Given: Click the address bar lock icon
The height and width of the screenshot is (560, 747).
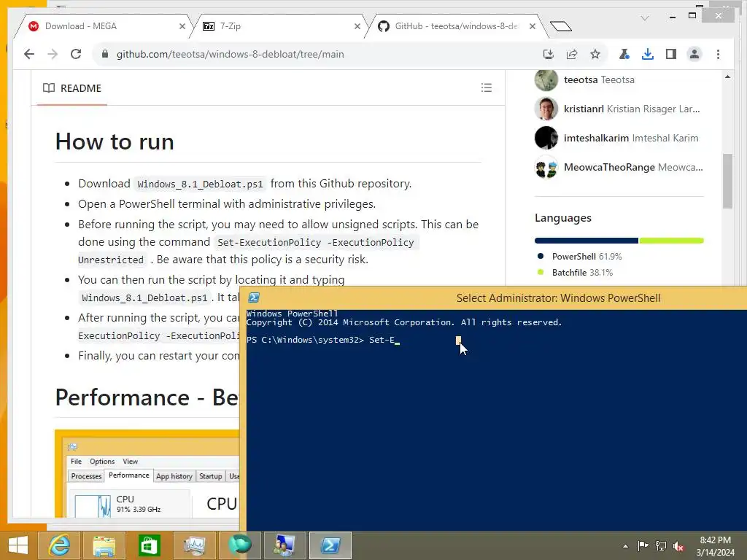Looking at the screenshot, I should click(x=105, y=54).
